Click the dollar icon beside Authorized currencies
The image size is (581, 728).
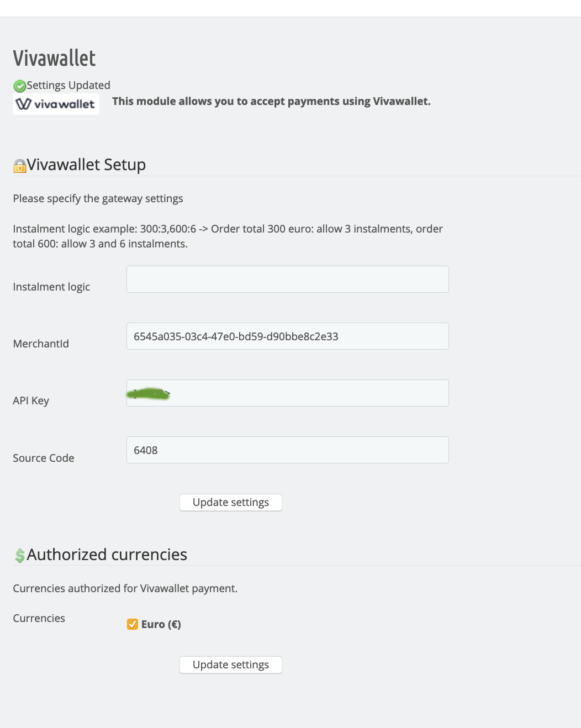[19, 555]
